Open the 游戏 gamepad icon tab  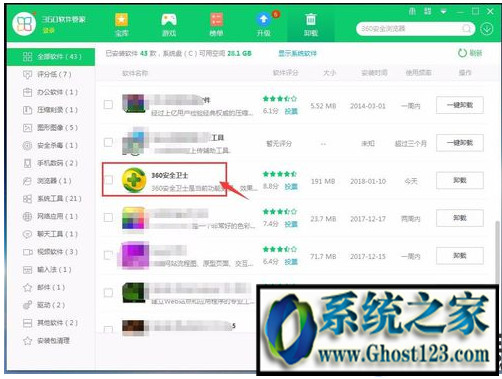point(169,24)
